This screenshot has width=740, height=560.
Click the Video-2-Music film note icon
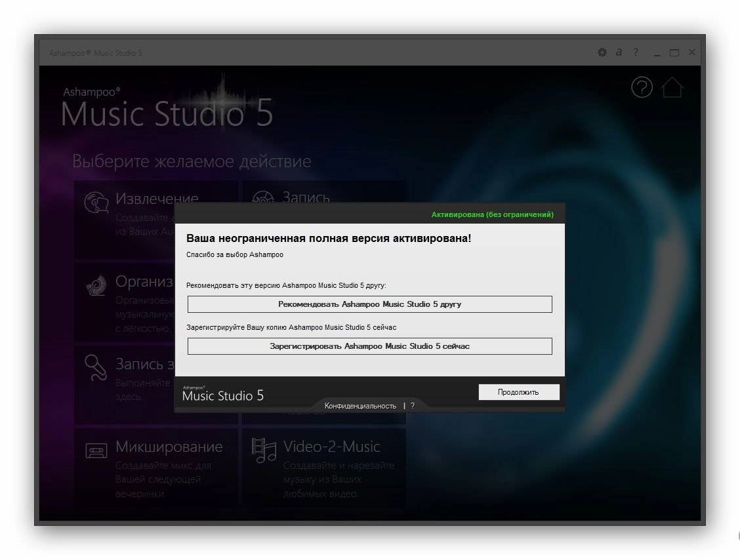[x=264, y=450]
